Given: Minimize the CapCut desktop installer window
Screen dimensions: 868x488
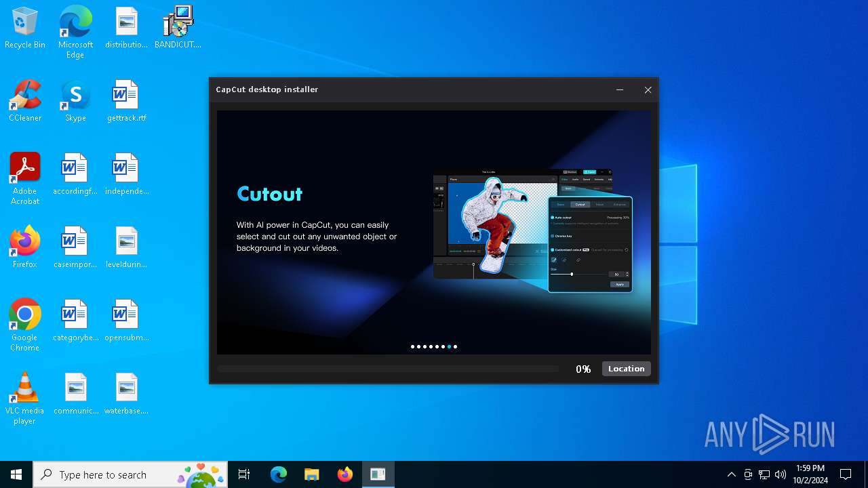Looking at the screenshot, I should (620, 89).
